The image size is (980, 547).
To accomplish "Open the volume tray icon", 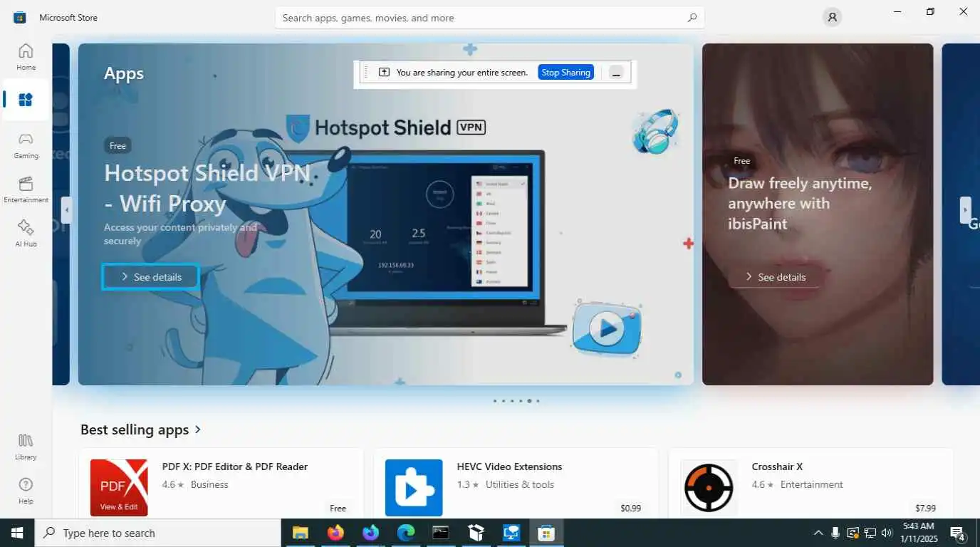I will [x=887, y=533].
